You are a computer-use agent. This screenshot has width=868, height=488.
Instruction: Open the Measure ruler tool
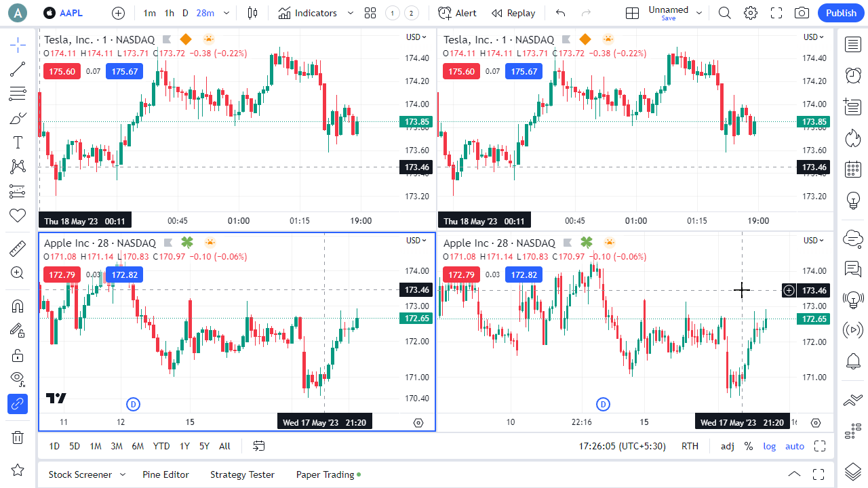point(18,249)
